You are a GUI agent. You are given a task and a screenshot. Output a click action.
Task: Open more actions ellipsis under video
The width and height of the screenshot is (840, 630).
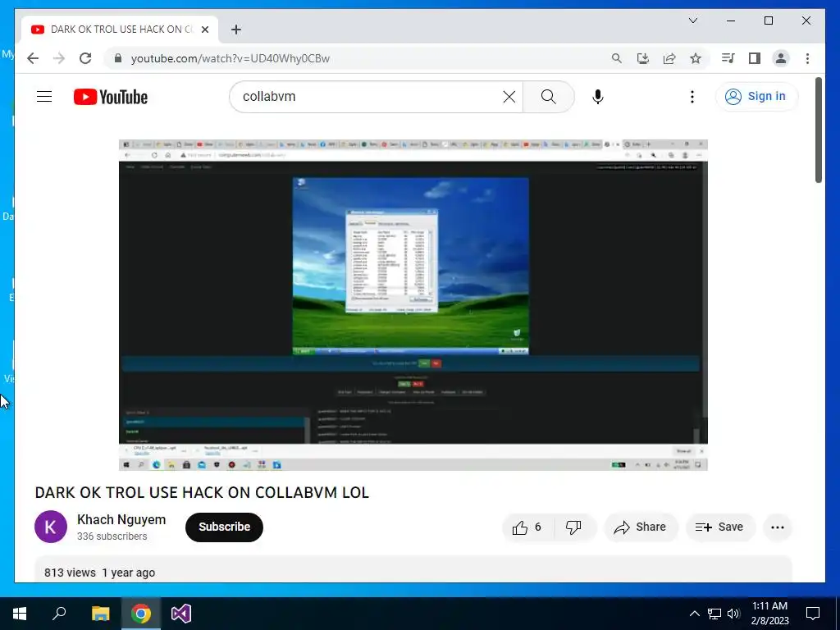pyautogui.click(x=778, y=527)
